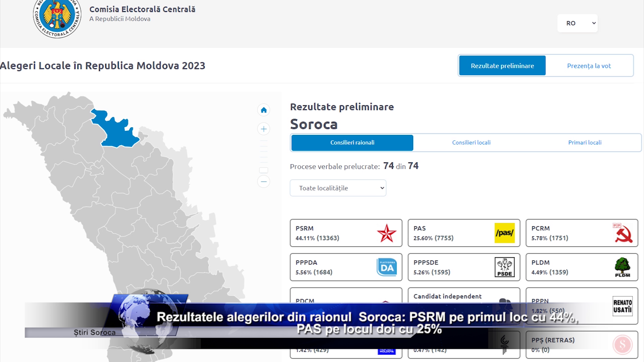Click the map home reset icon

pyautogui.click(x=264, y=110)
